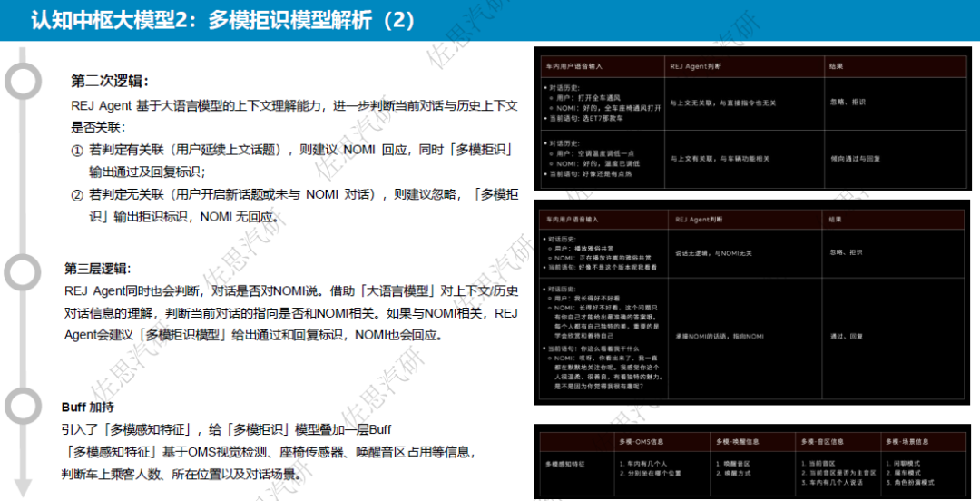The width and height of the screenshot is (980, 501).
Task: Click the column header 多模-场景信息
Action: click(x=906, y=442)
